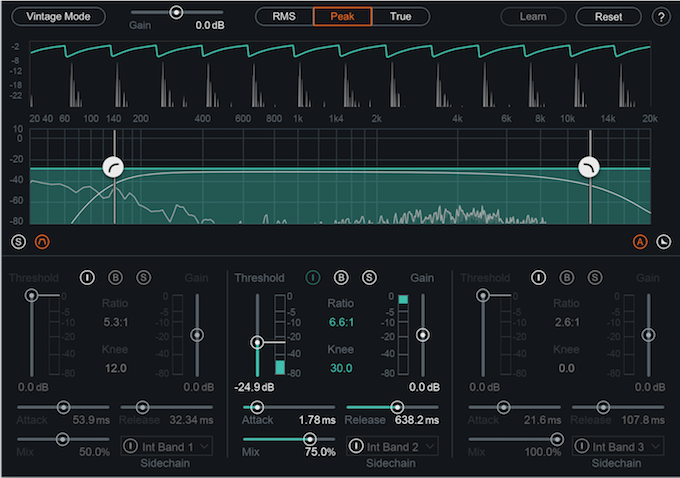Image resolution: width=680 pixels, height=478 pixels.
Task: Click the crossover view S icon
Action: coord(18,242)
